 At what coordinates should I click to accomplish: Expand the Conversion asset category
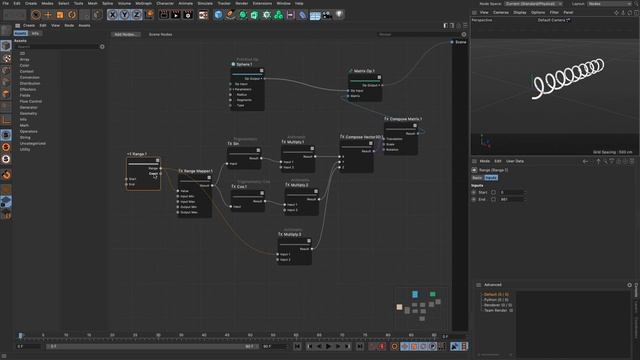30,78
